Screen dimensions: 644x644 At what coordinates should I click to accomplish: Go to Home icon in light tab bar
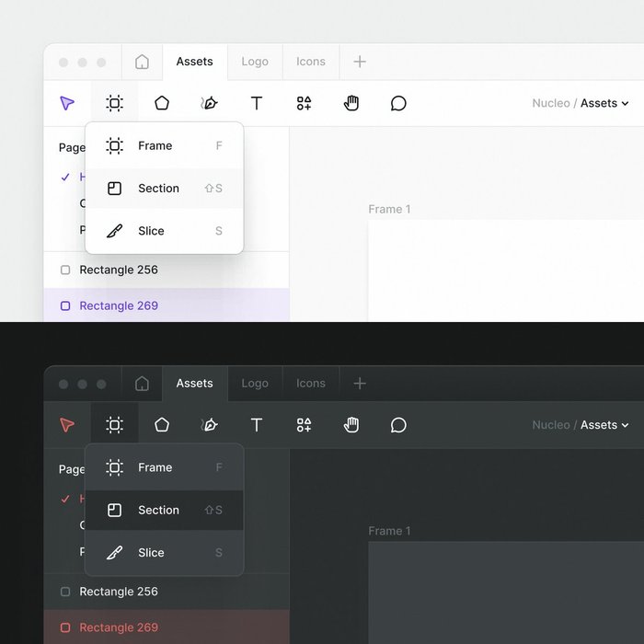(142, 62)
